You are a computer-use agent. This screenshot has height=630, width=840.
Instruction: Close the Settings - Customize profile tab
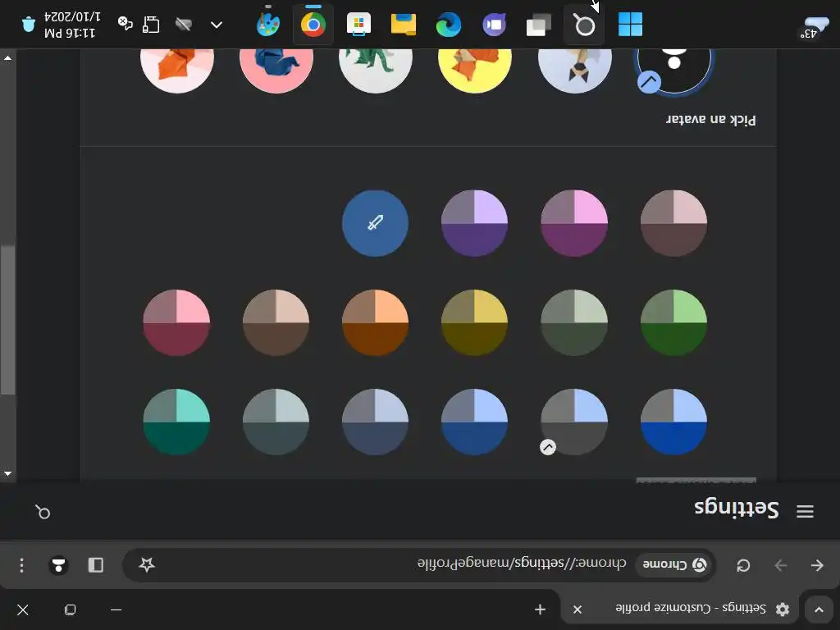[577, 609]
